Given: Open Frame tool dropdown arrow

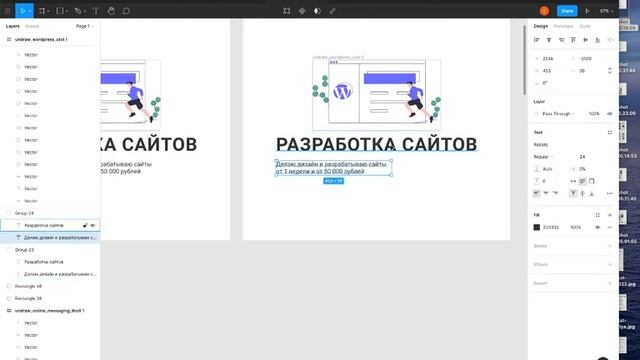Looking at the screenshot, I should click(x=49, y=11).
